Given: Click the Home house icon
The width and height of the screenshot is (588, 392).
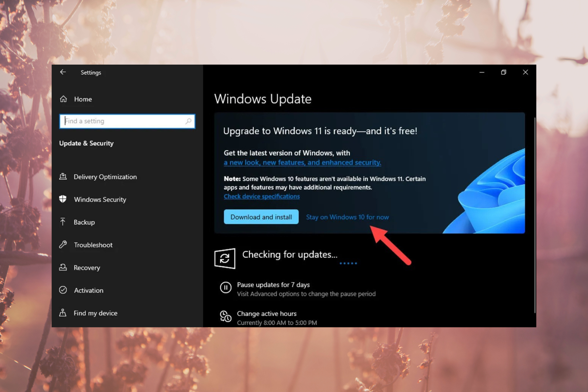Looking at the screenshot, I should pos(63,99).
